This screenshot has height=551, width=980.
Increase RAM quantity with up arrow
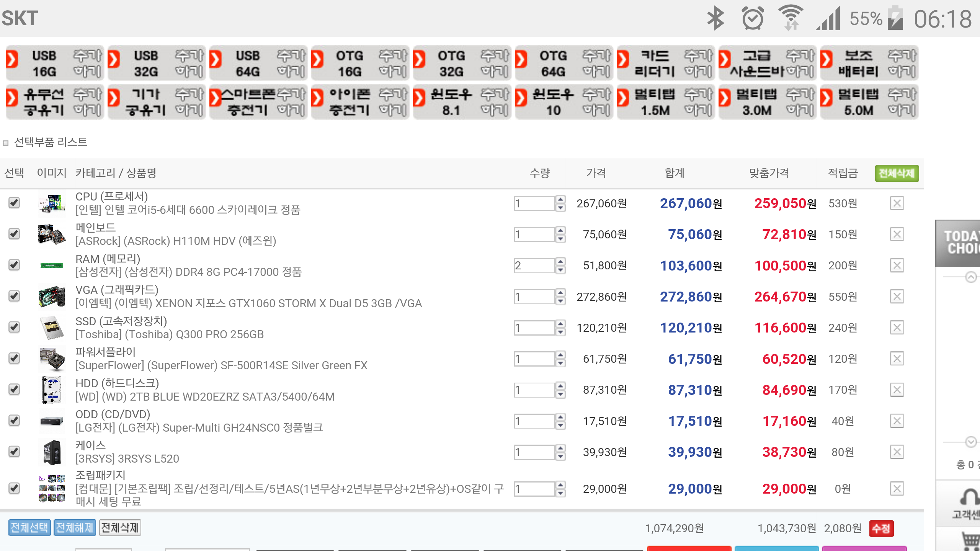coord(560,262)
